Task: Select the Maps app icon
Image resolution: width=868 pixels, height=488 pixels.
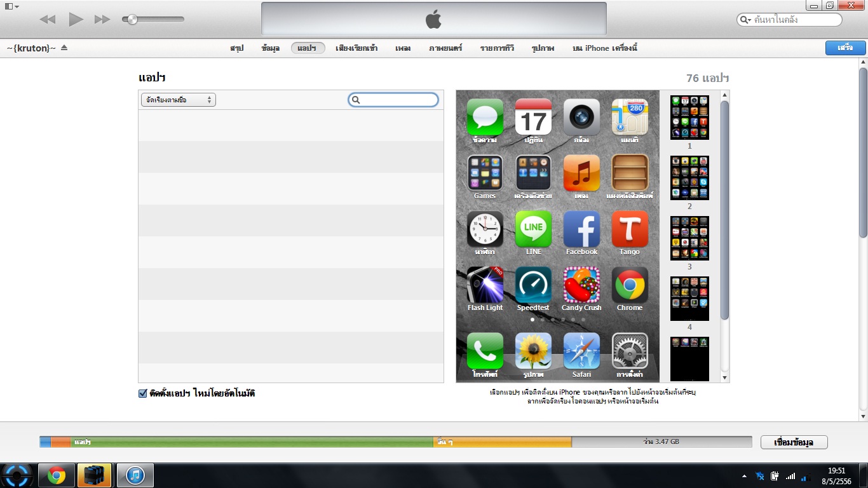Action: 630,117
